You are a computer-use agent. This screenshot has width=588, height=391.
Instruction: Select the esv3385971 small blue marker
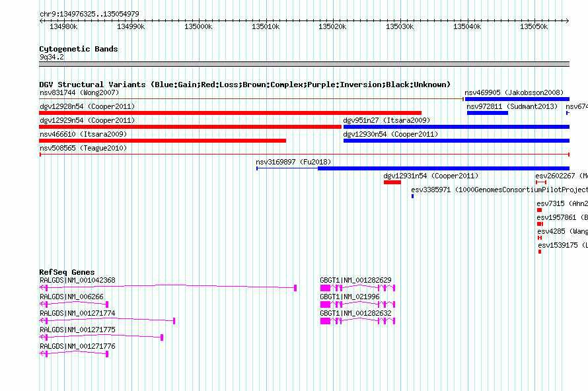(412, 196)
